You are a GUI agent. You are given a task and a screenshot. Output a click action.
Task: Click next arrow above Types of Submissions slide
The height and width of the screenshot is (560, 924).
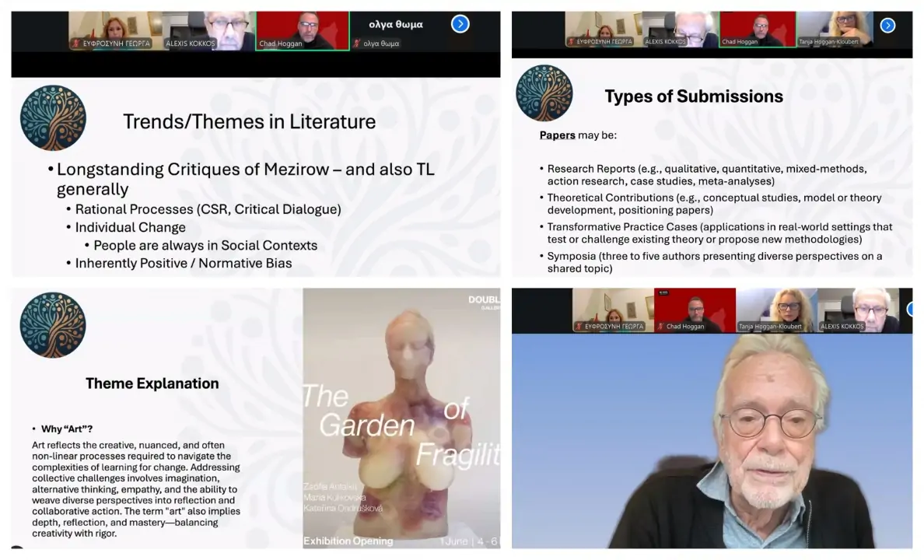click(887, 25)
